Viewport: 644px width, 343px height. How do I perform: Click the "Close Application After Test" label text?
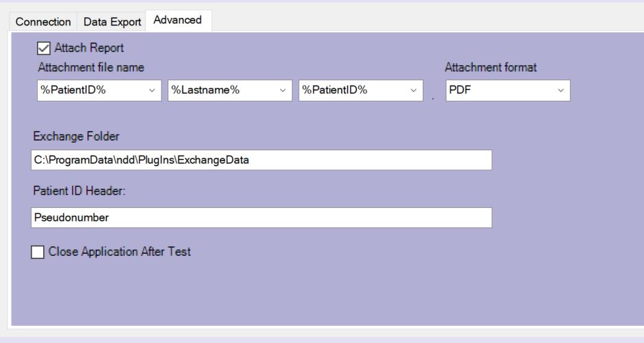point(119,252)
